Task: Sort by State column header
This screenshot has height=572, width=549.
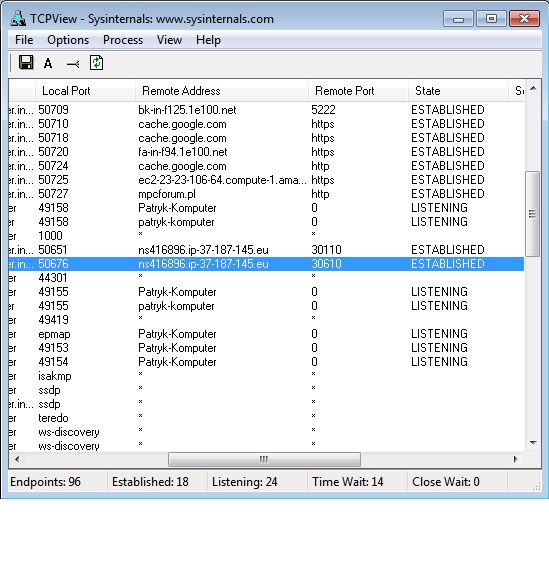Action: pos(458,91)
